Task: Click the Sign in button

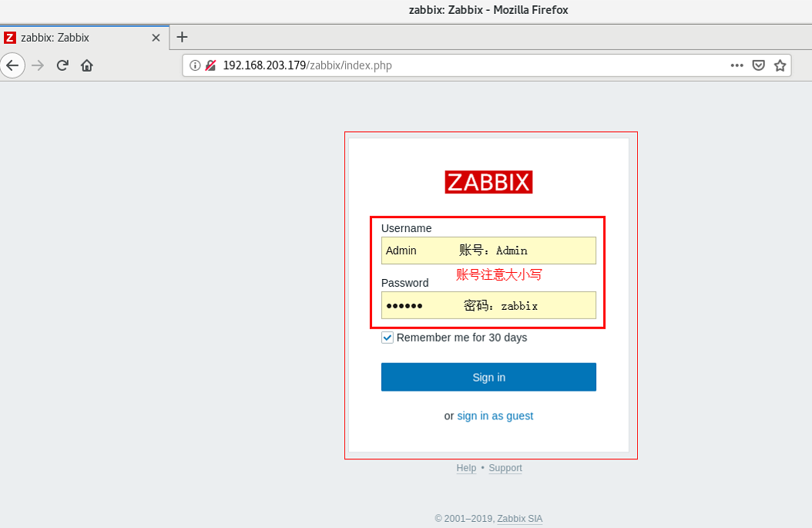Action: [488, 377]
